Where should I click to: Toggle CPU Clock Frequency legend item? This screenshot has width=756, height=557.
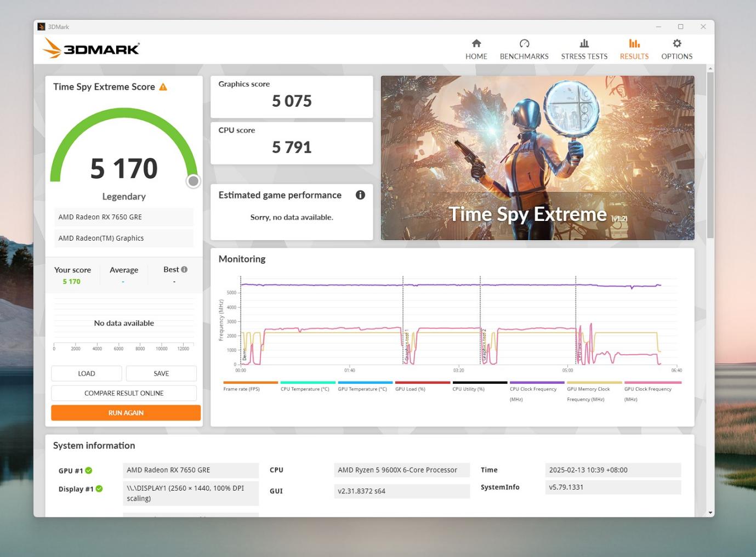click(537, 391)
